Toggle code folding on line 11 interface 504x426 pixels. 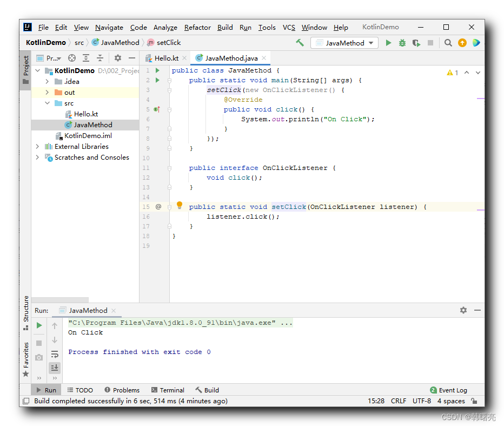tap(169, 168)
